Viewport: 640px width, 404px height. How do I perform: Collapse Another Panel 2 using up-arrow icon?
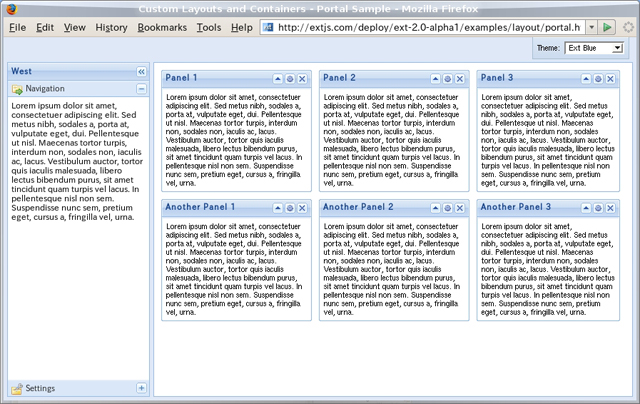tap(435, 208)
